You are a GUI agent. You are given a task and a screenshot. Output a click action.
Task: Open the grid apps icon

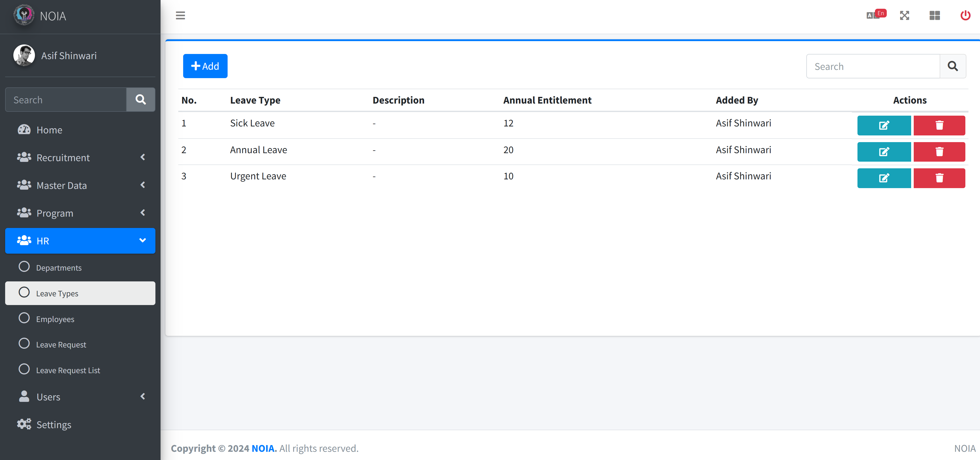point(935,16)
